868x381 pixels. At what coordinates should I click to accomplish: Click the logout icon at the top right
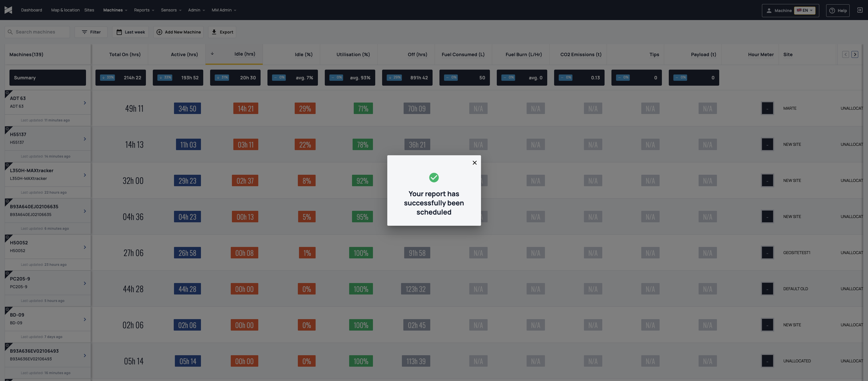click(860, 10)
